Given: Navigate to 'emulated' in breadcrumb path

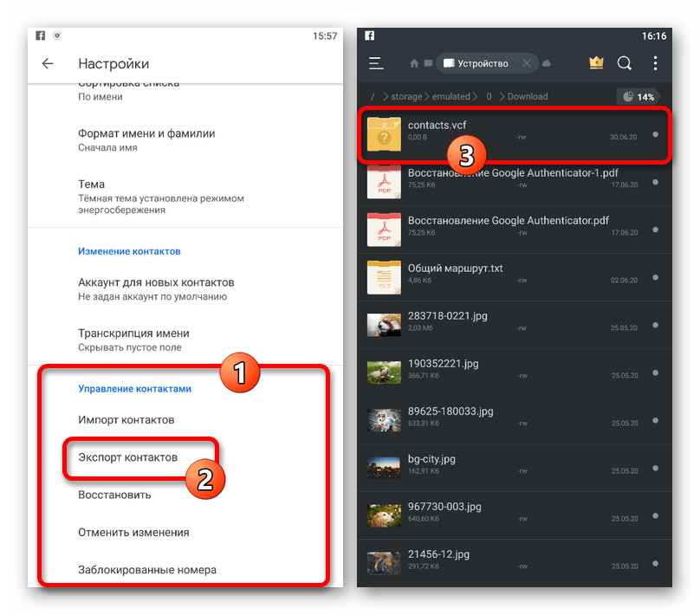Looking at the screenshot, I should click(450, 97).
